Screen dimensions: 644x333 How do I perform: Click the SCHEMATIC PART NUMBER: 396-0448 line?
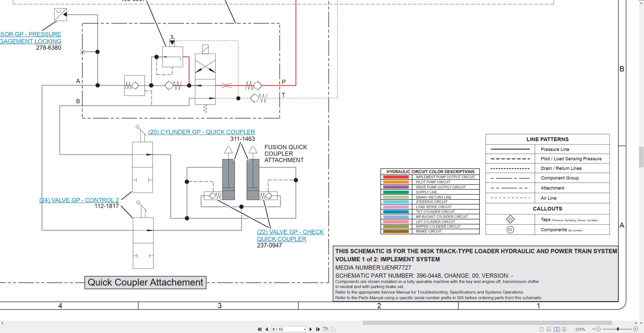coord(424,275)
